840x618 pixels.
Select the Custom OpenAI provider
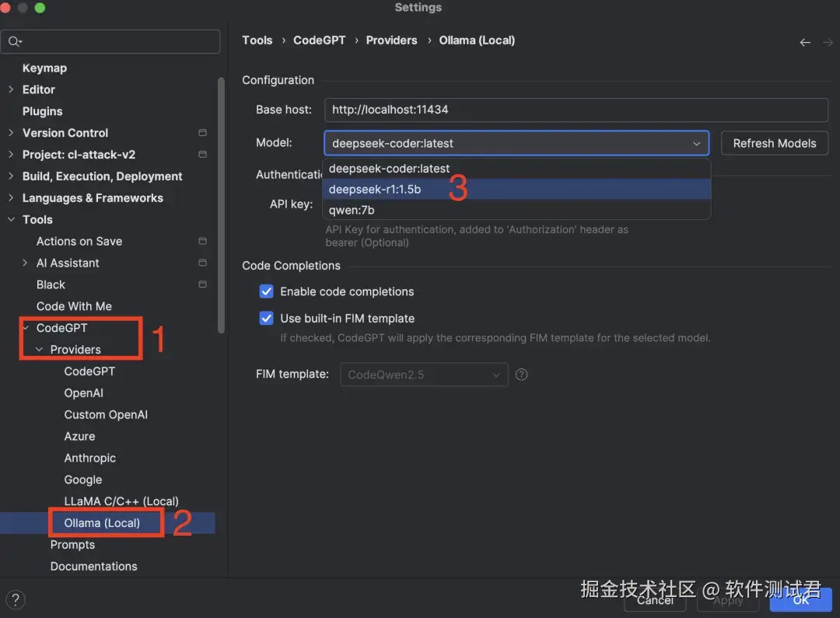tap(106, 414)
